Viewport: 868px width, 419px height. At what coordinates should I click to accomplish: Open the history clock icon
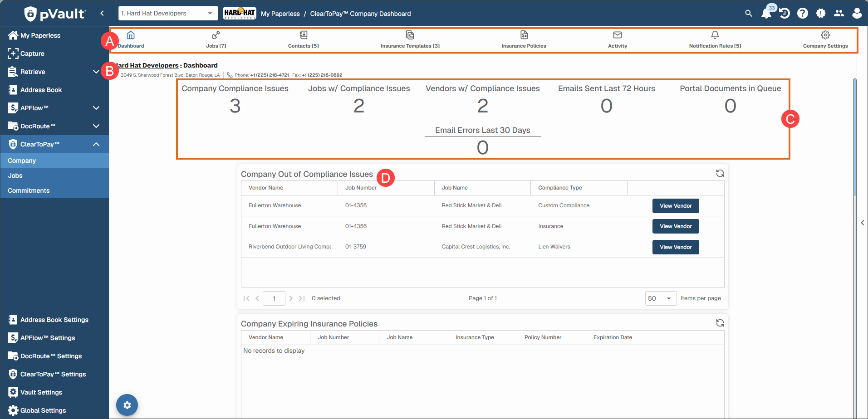785,14
